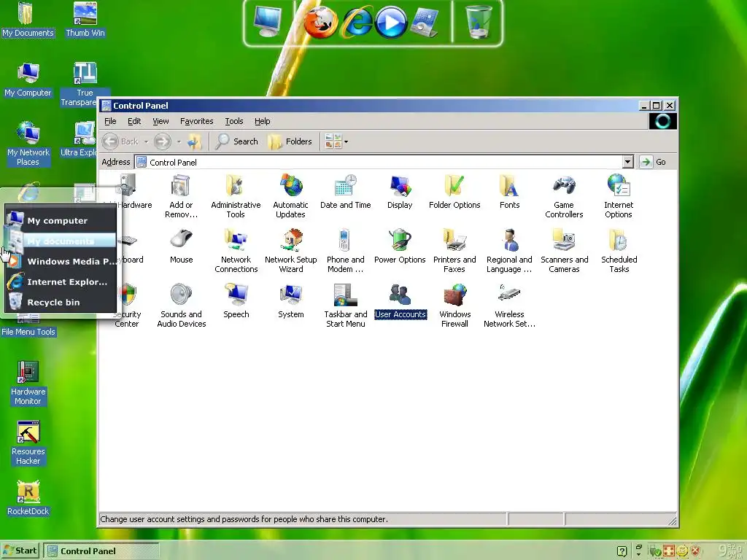747x560 pixels.
Task: Open Printers and Faxes icon
Action: pos(454,251)
